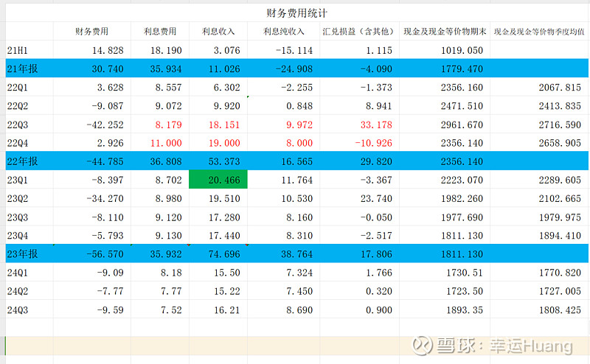590x364 pixels.
Task: Click the 财务费用 column header
Action: pyautogui.click(x=91, y=31)
